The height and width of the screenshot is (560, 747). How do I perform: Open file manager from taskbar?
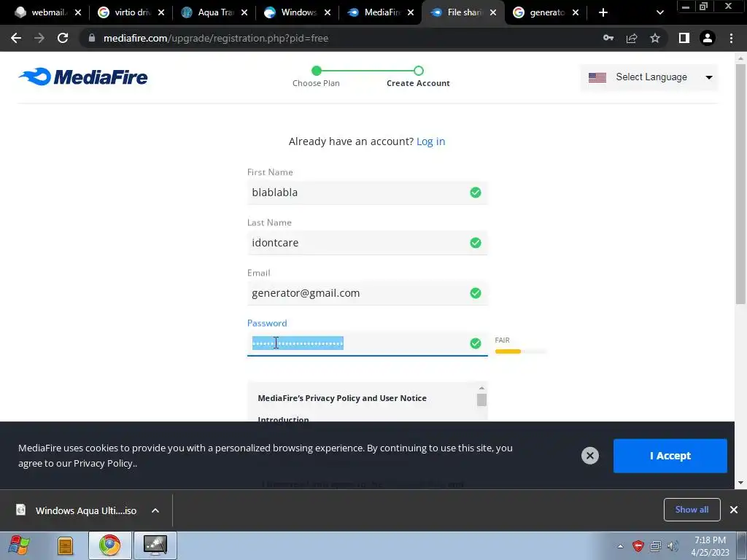(x=65, y=545)
